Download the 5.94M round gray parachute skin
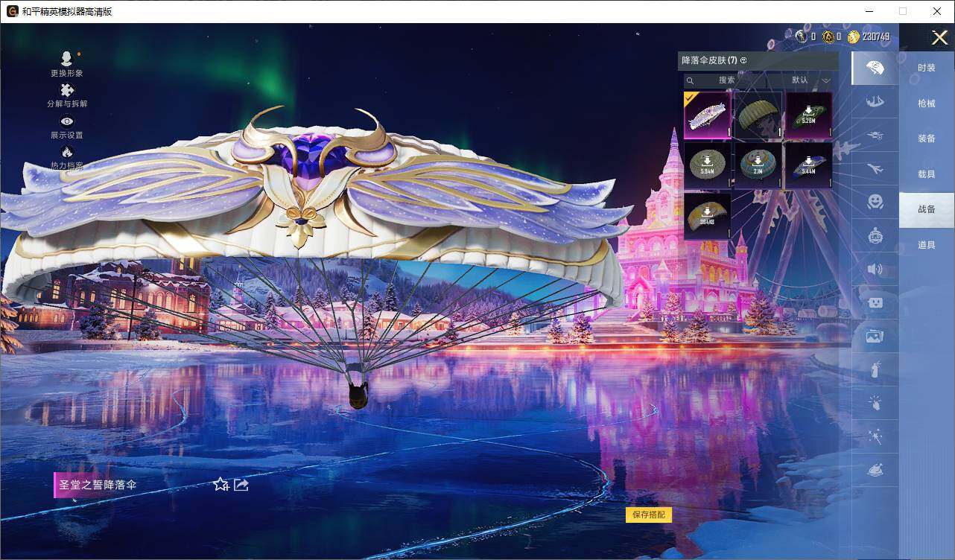Viewport: 955px width, 560px height. [x=707, y=166]
